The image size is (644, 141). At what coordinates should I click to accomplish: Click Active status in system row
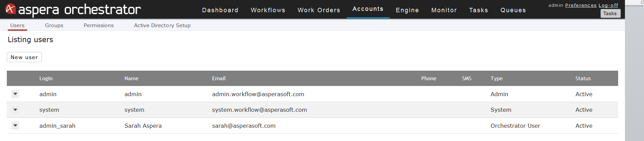pos(584,110)
